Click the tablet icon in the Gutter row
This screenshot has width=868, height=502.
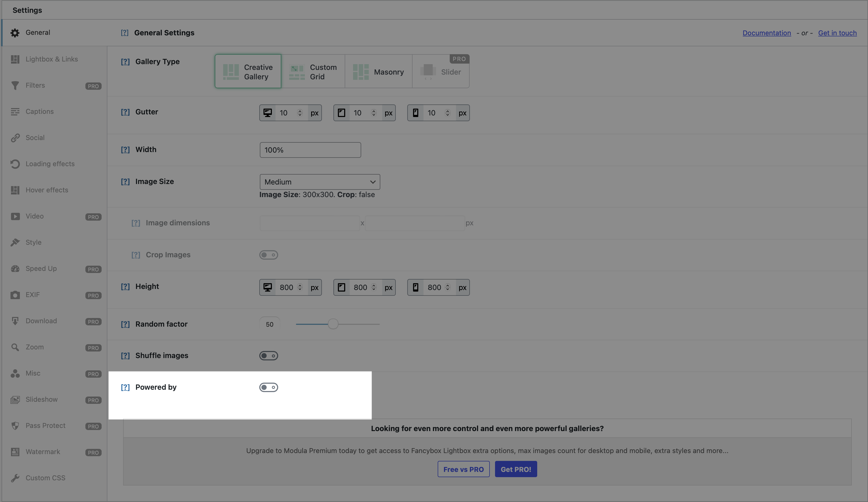(341, 113)
